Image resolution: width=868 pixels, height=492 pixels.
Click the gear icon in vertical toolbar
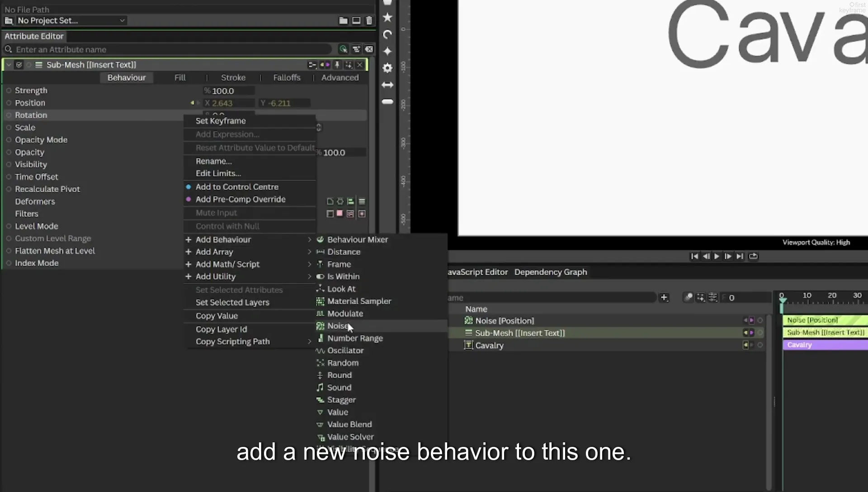(x=387, y=68)
